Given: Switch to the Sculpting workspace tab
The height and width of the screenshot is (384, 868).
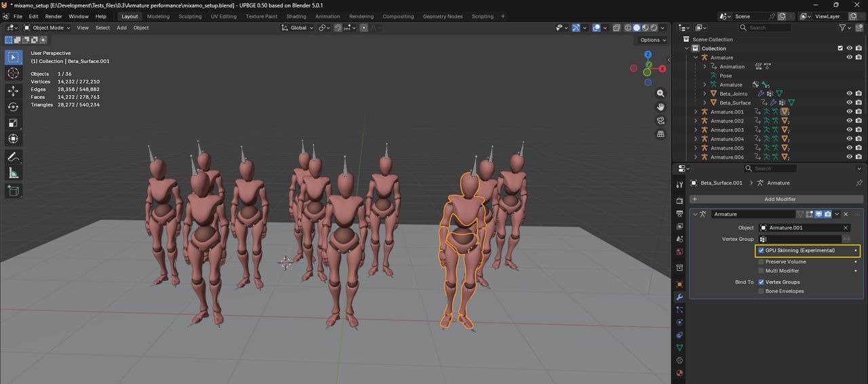Looking at the screenshot, I should pos(190,16).
